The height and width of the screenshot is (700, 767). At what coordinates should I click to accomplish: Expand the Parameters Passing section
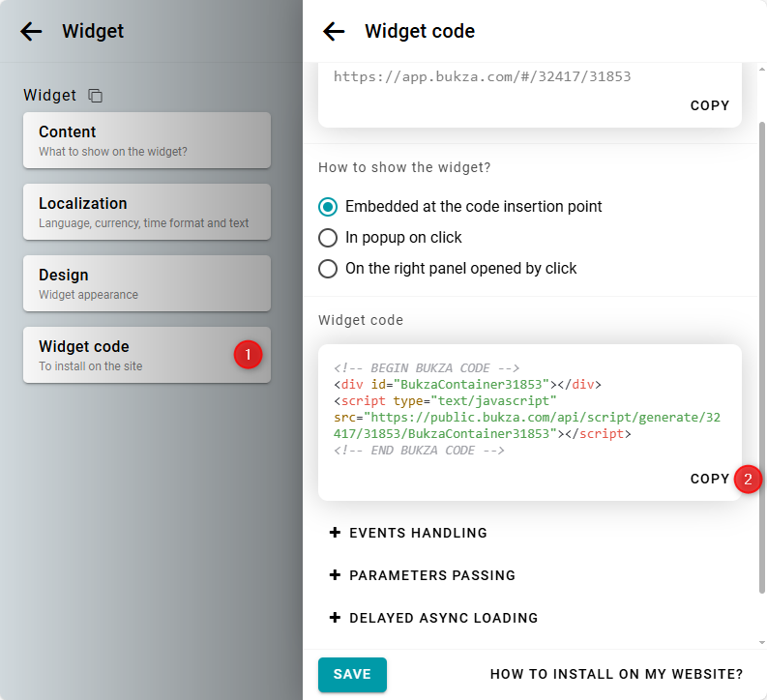coord(431,575)
